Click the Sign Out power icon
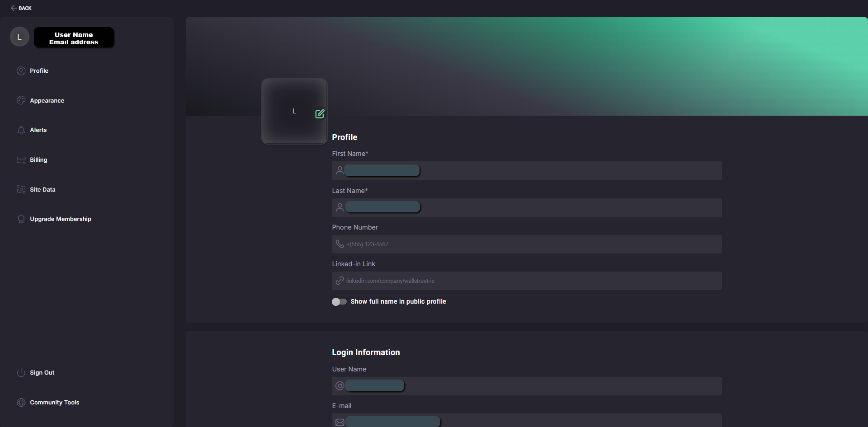 point(21,373)
